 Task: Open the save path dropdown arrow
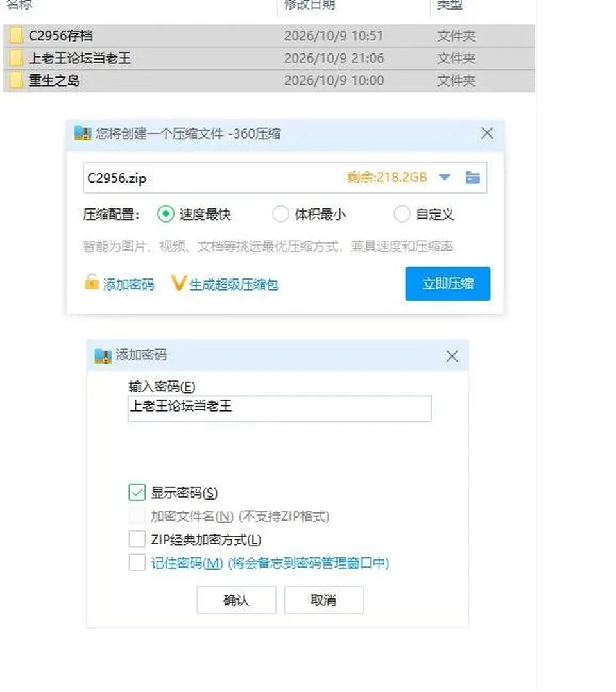445,178
